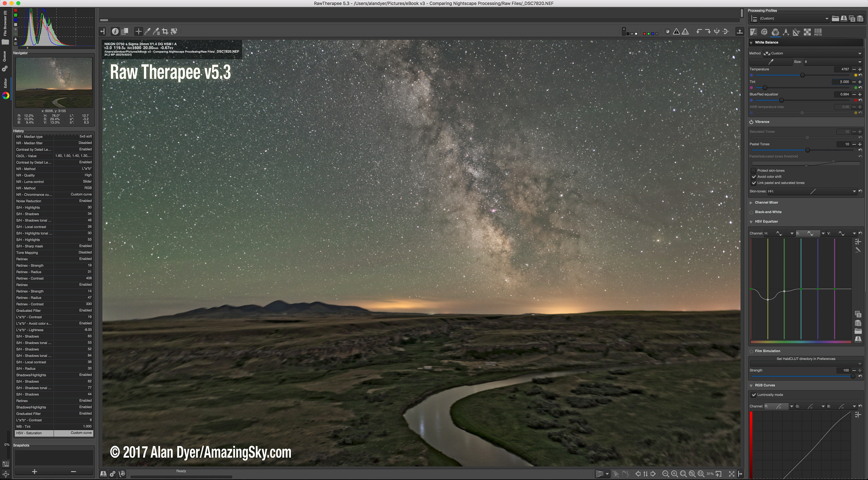Select the Crop selection tool
Screen dimensions: 868x480
click(x=165, y=32)
